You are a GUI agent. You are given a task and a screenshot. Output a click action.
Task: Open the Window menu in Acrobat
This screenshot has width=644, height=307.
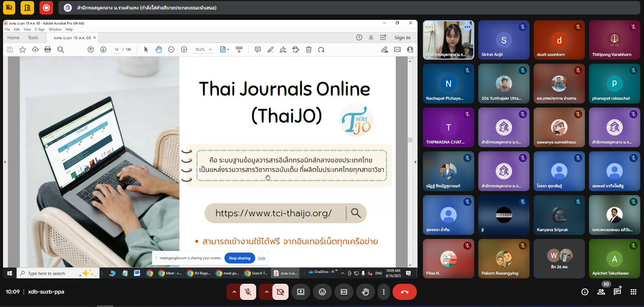click(x=55, y=29)
